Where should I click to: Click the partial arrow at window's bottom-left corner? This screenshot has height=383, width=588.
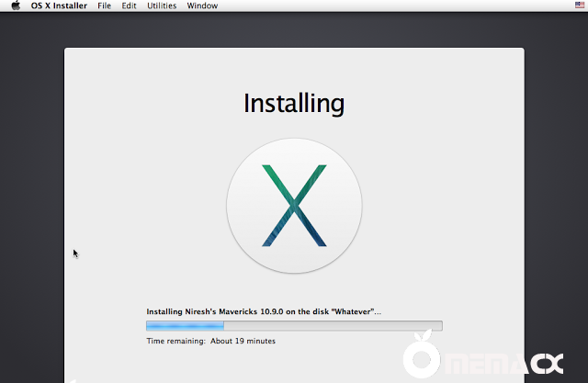pos(71,378)
